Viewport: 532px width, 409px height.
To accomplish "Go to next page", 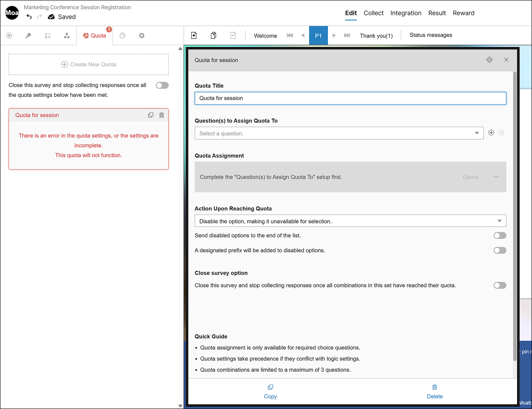I will (334, 35).
